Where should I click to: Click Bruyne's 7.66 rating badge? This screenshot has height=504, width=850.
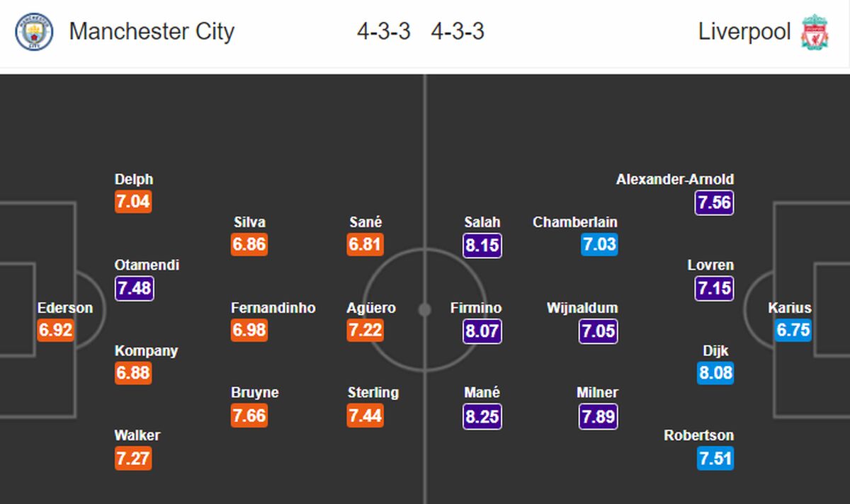pyautogui.click(x=249, y=416)
